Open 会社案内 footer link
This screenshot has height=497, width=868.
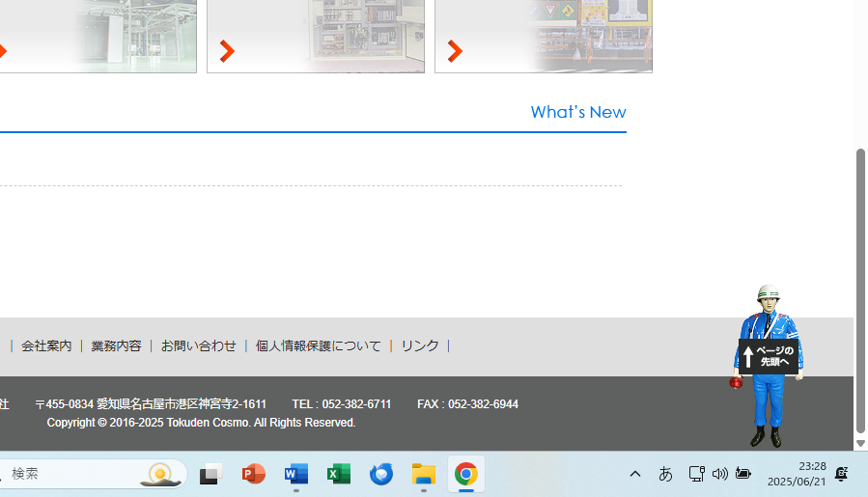click(x=46, y=345)
